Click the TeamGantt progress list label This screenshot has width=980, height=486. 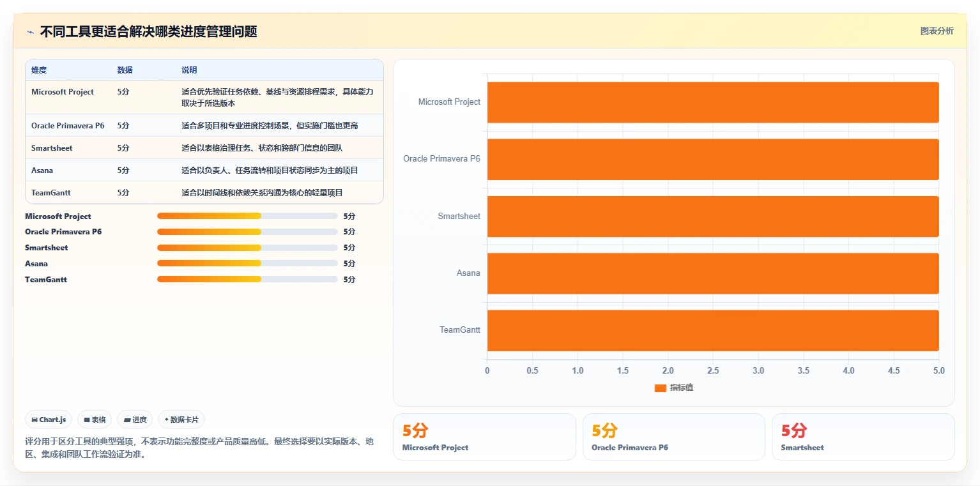pyautogui.click(x=46, y=280)
